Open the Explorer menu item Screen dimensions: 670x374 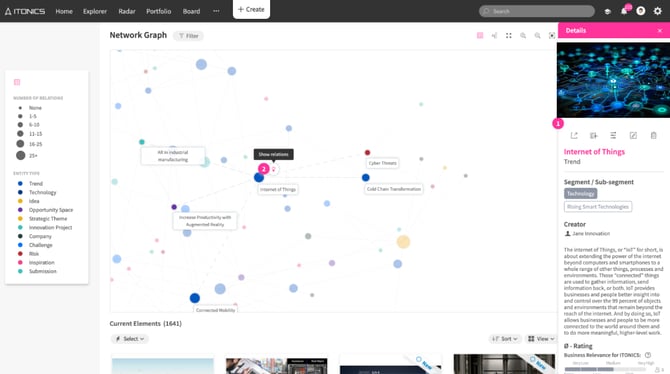pos(95,11)
